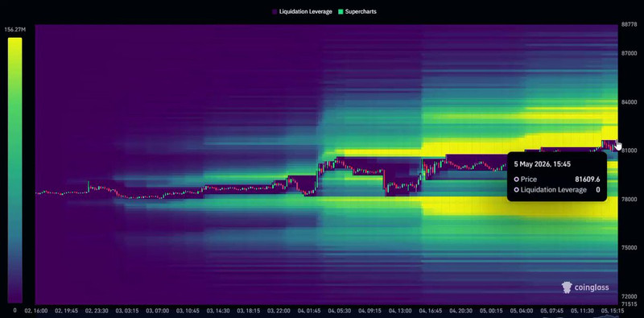
Task: Click the 02, 19:45 time axis label
Action: (67, 311)
